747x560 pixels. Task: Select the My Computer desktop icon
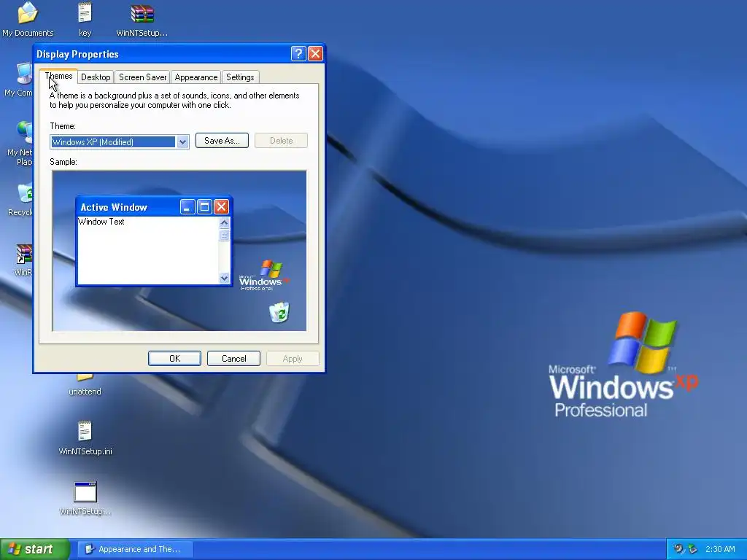coord(19,79)
